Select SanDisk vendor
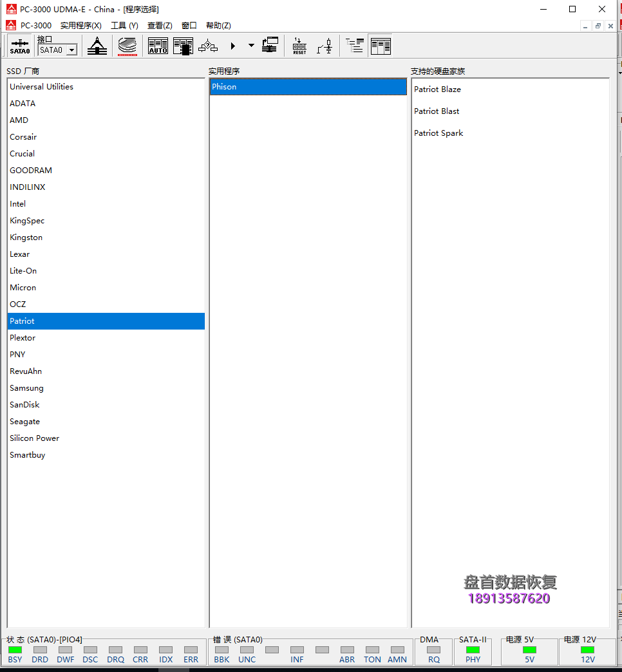Screen dimensions: 622x672 pyautogui.click(x=106, y=405)
